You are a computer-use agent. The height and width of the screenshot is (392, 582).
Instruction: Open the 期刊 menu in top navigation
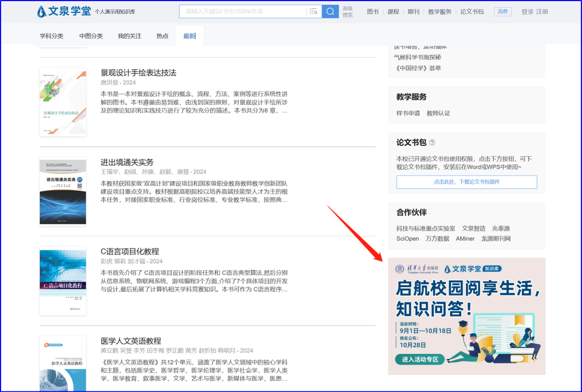coord(413,11)
